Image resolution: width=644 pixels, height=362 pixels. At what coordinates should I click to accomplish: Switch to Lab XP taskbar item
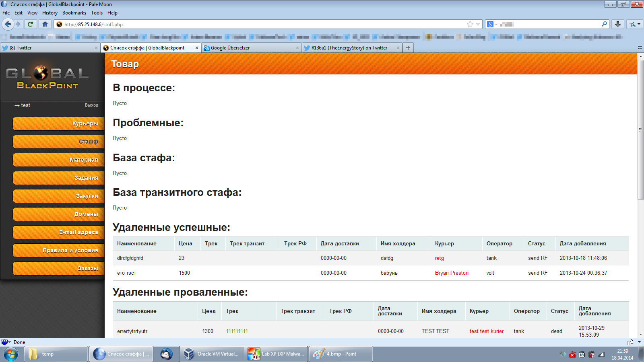[276, 354]
